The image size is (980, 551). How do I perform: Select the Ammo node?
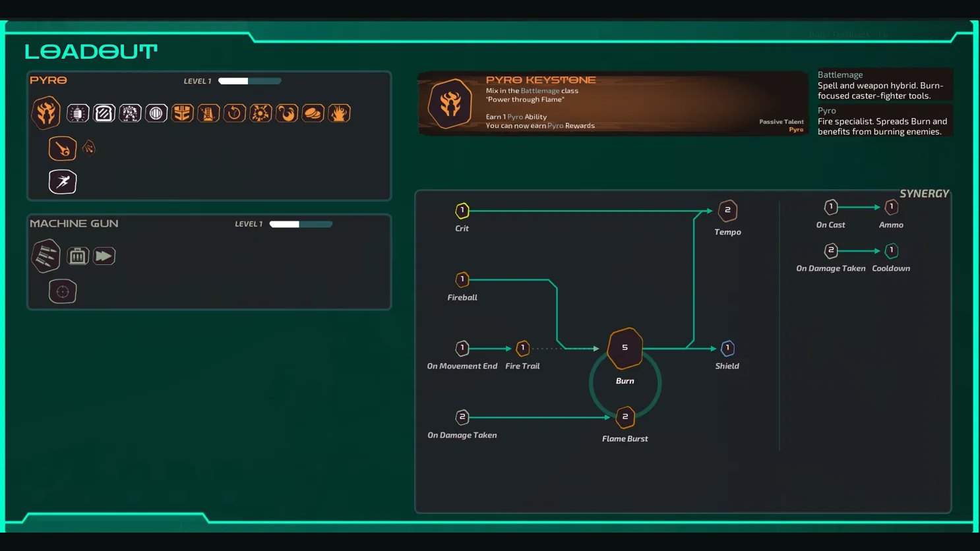point(891,207)
